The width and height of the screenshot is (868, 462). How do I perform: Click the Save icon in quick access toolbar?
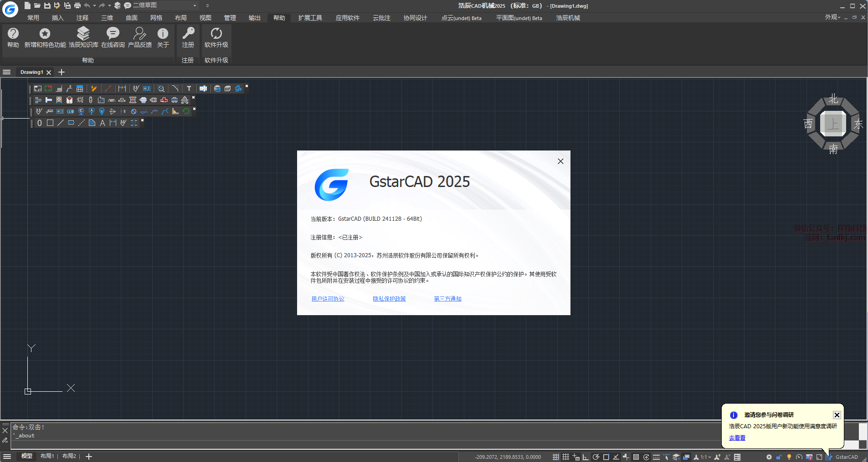pos(47,5)
